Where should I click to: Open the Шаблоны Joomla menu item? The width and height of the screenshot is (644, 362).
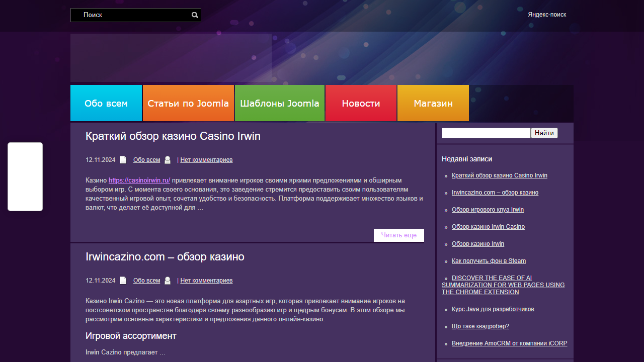pyautogui.click(x=280, y=103)
